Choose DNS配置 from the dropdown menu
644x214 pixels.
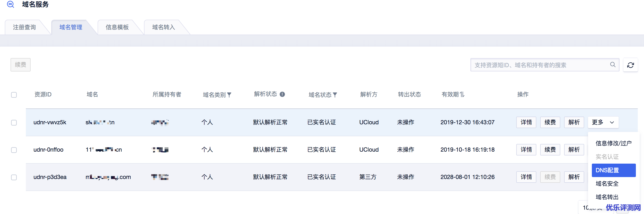tap(613, 170)
